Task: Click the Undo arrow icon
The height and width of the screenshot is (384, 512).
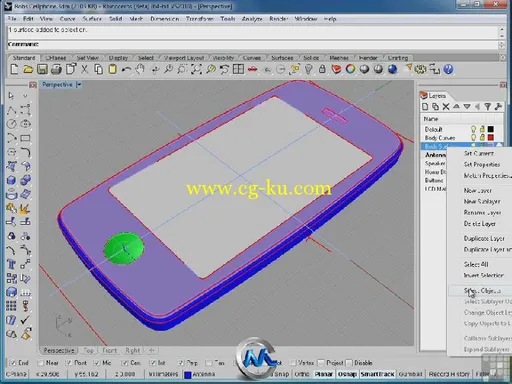Action: pos(126,69)
